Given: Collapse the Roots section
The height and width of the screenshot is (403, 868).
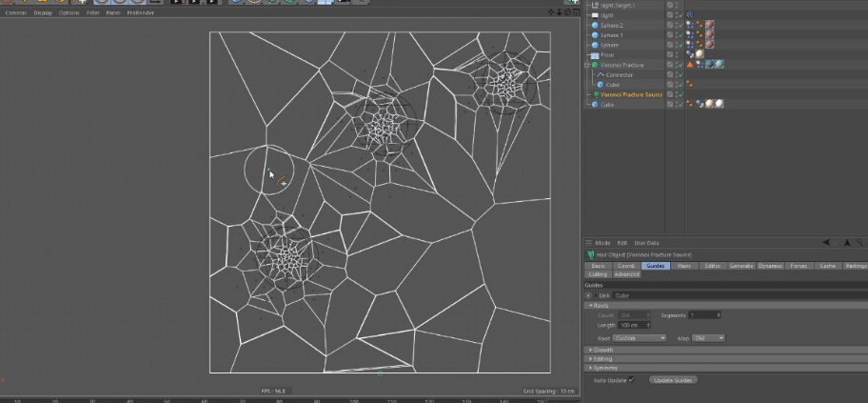Looking at the screenshot, I should pos(591,306).
